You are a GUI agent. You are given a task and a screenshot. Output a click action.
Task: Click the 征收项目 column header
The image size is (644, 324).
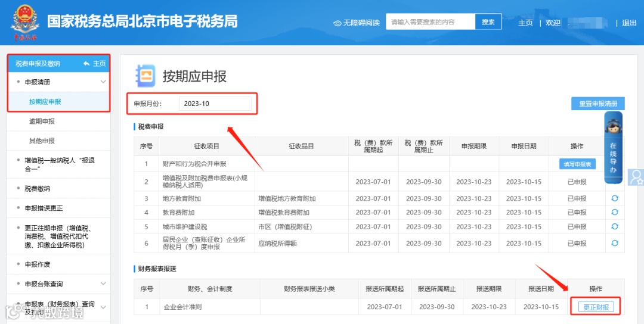[x=207, y=146]
